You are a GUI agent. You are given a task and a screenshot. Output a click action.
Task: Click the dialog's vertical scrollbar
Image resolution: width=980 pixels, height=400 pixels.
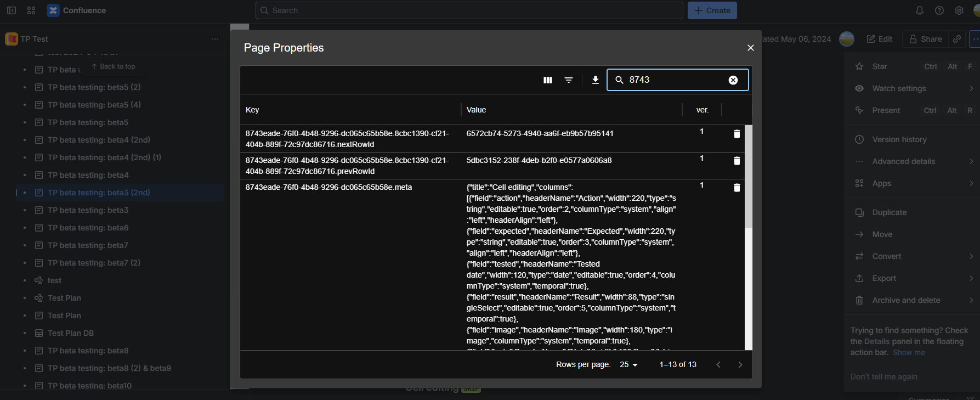click(748, 176)
